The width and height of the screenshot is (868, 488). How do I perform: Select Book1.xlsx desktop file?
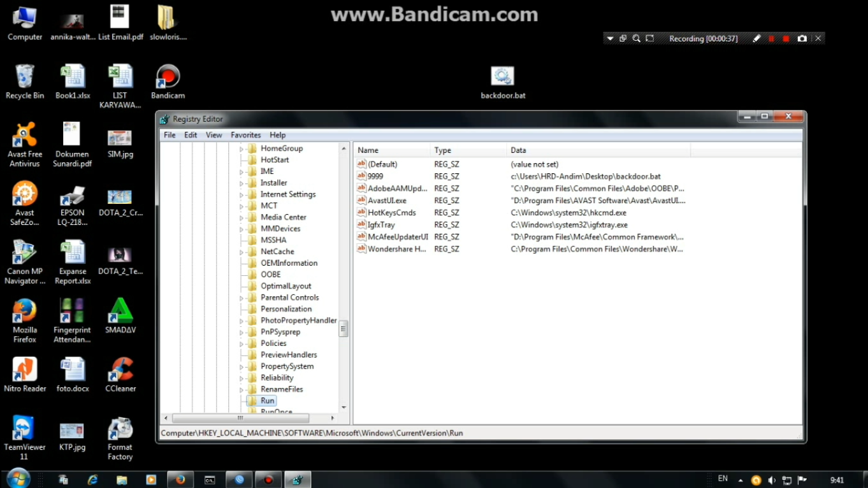coord(73,82)
